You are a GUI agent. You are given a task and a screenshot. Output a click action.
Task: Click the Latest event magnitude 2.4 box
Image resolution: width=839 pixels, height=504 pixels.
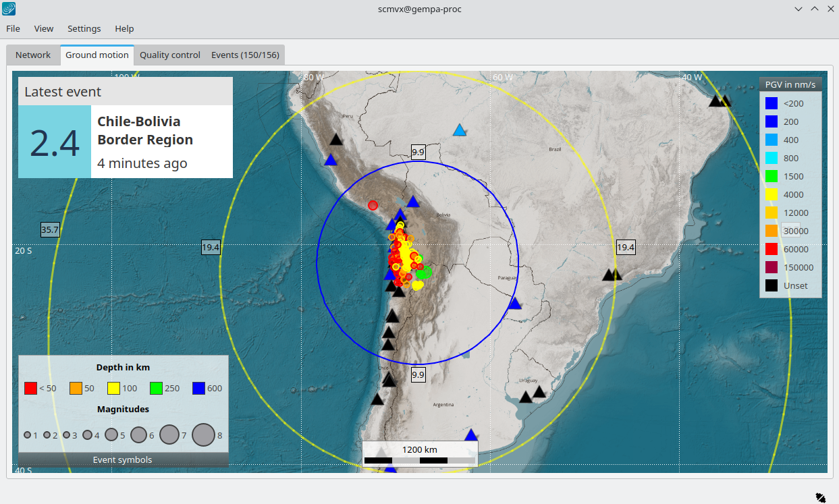[55, 142]
